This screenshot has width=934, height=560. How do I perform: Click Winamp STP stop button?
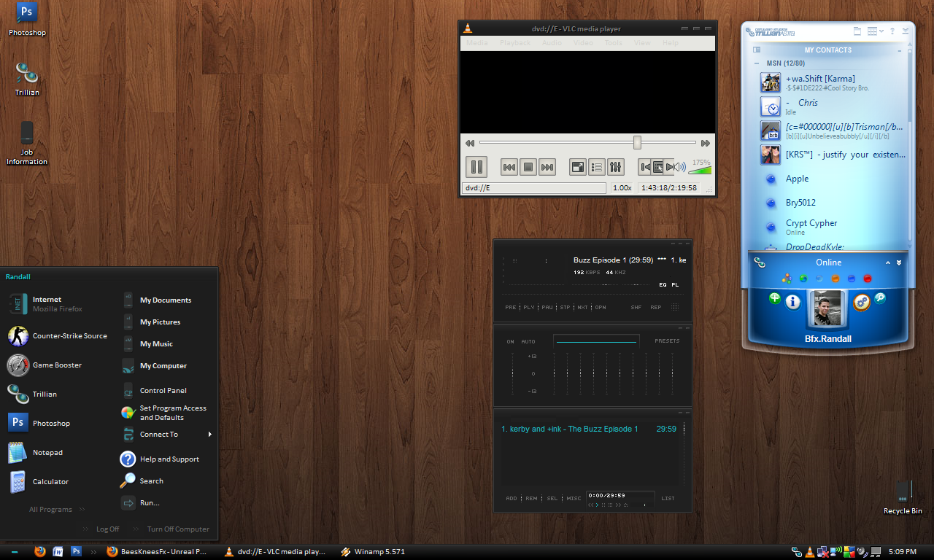point(566,307)
